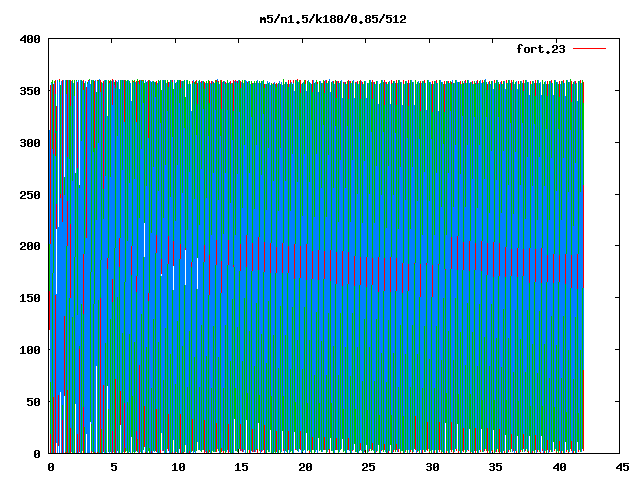Screen dimensions: 640x480
Task: Click the x-axis label 45
Action: point(622,467)
